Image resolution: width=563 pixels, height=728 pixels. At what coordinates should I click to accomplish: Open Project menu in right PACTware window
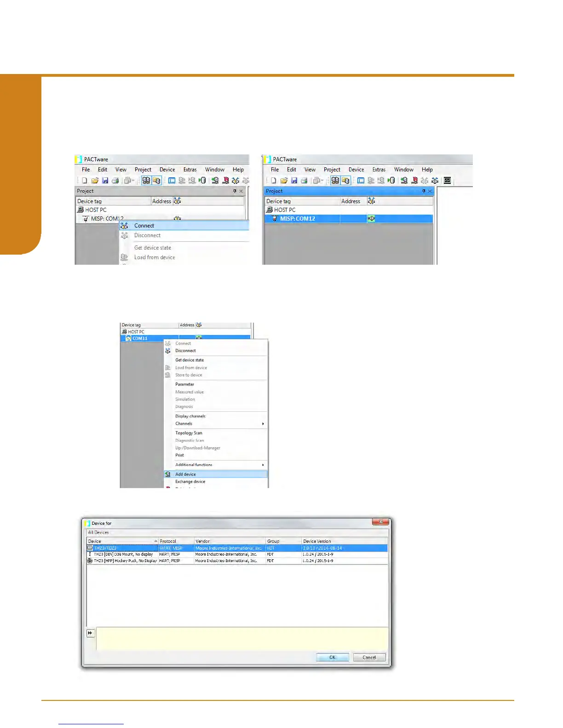pos(332,170)
